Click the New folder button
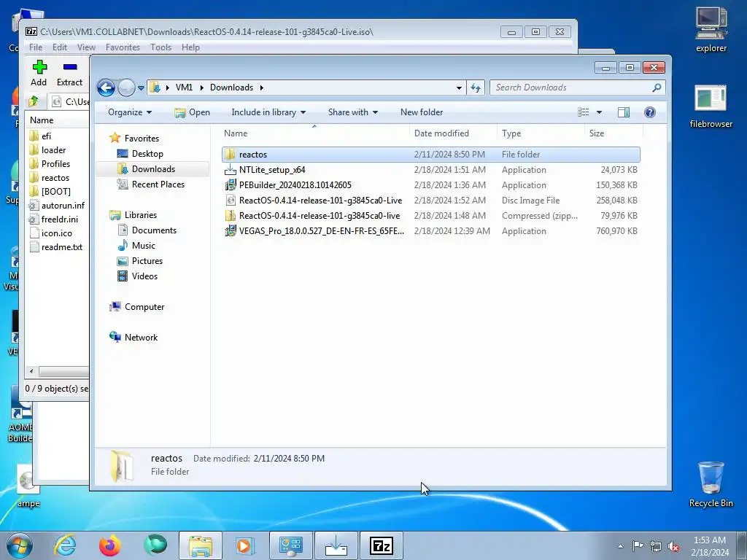Image resolution: width=747 pixels, height=560 pixels. click(422, 112)
